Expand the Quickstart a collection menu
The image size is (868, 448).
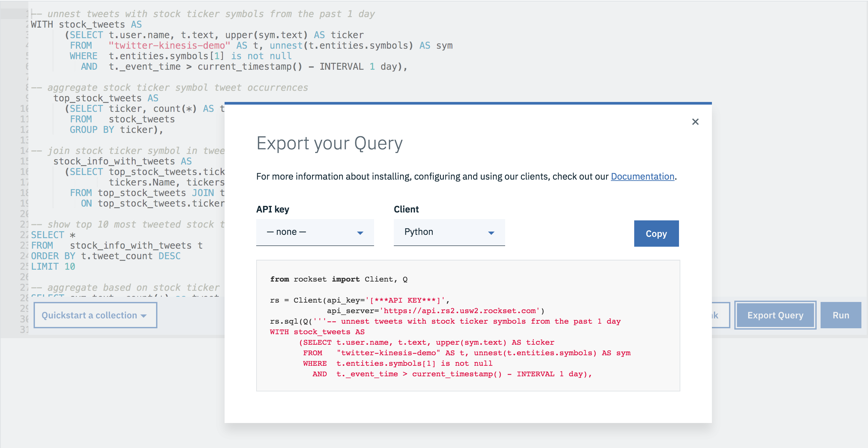pyautogui.click(x=95, y=315)
